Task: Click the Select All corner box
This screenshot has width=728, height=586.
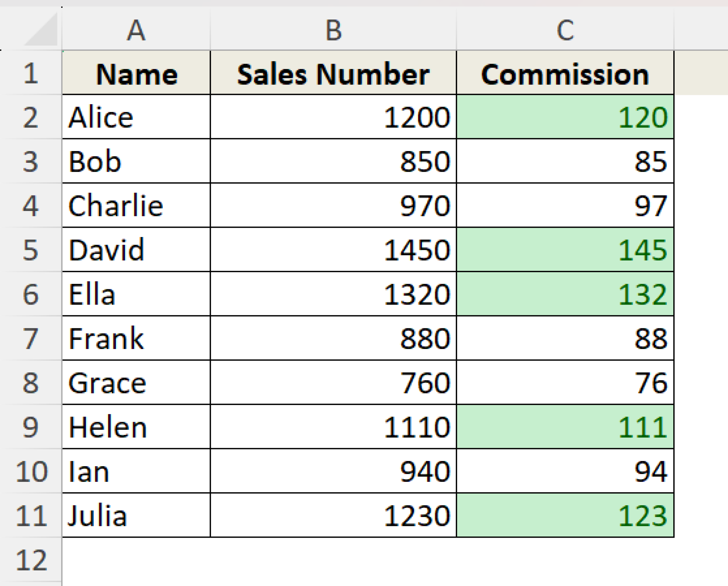Action: click(x=39, y=30)
